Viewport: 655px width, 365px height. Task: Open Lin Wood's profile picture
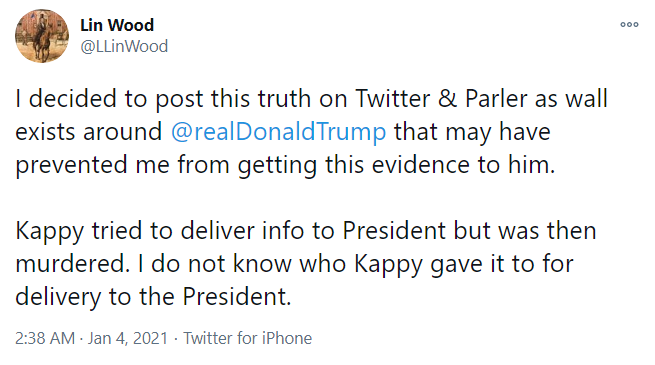(x=42, y=36)
